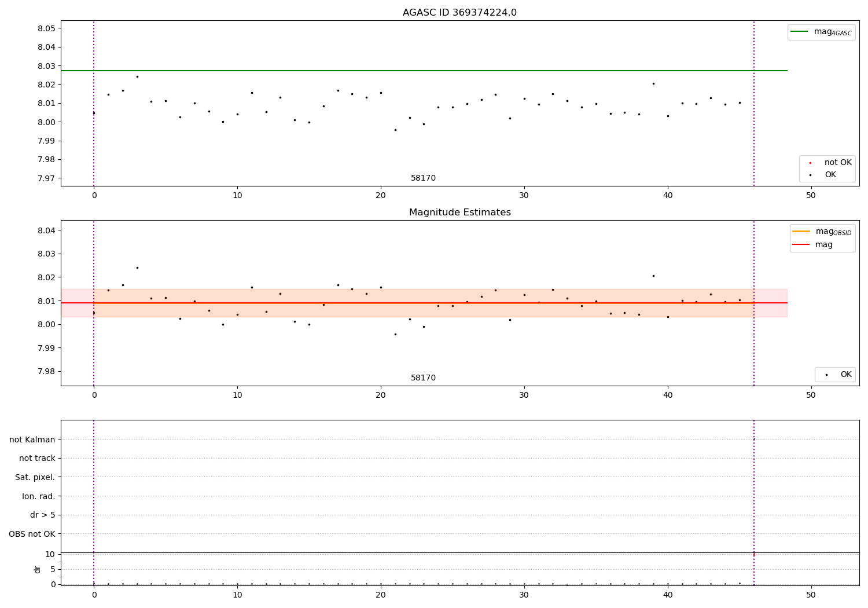Image resolution: width=868 pixels, height=608 pixels.
Task: Click the '58170' annotation in the top plot
Action: (423, 178)
